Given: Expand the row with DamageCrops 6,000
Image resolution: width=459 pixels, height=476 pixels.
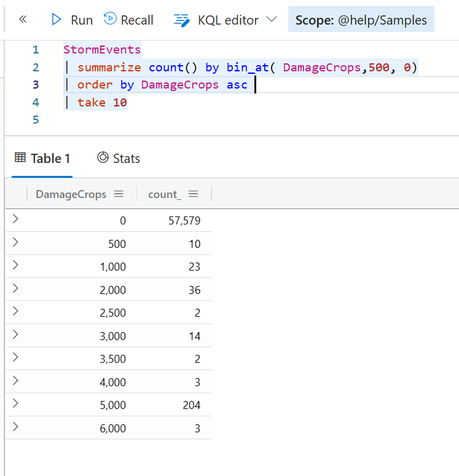Looking at the screenshot, I should point(15,427).
